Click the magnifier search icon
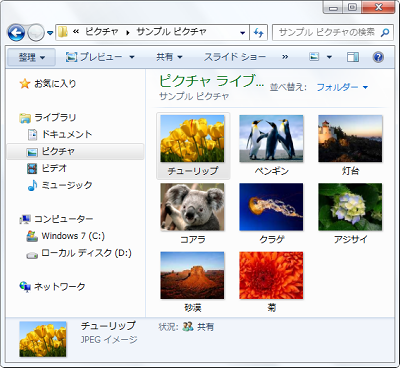 (x=385, y=32)
